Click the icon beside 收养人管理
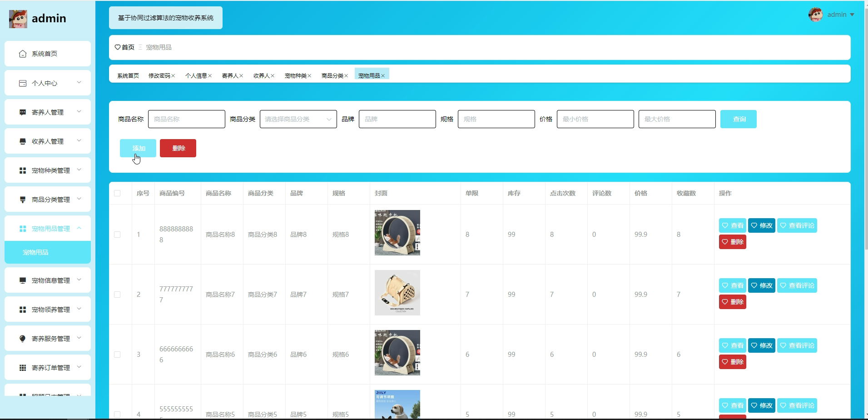The height and width of the screenshot is (420, 868). pos(23,141)
